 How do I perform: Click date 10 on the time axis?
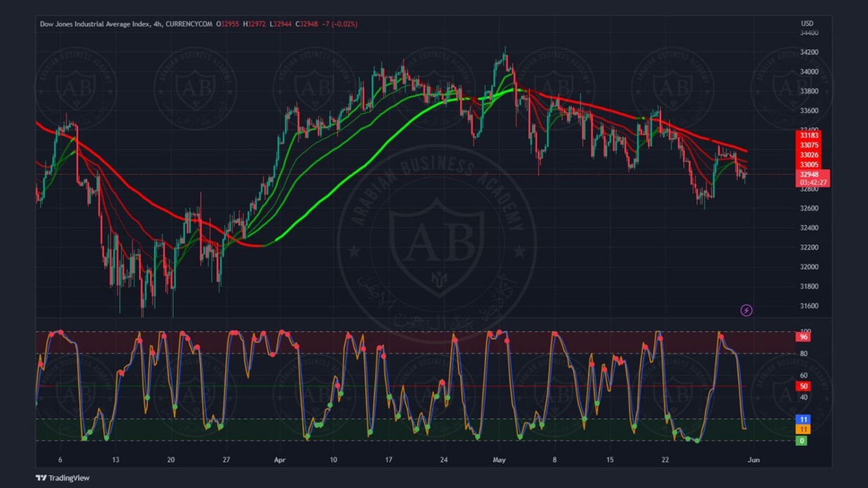(x=333, y=460)
